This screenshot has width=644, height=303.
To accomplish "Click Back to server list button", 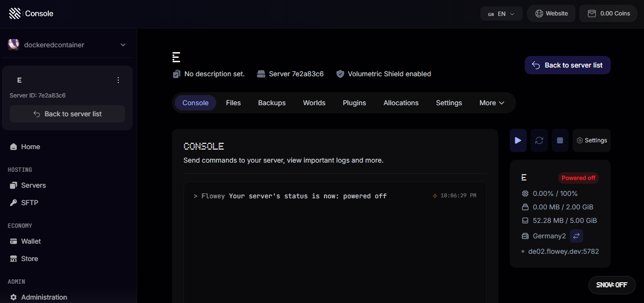I will (567, 65).
